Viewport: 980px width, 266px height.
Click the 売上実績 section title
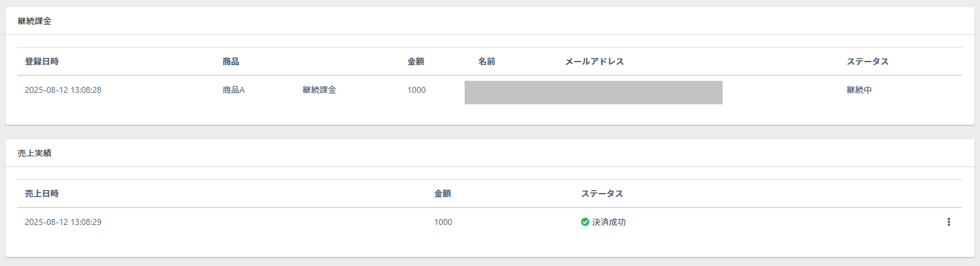click(x=34, y=153)
